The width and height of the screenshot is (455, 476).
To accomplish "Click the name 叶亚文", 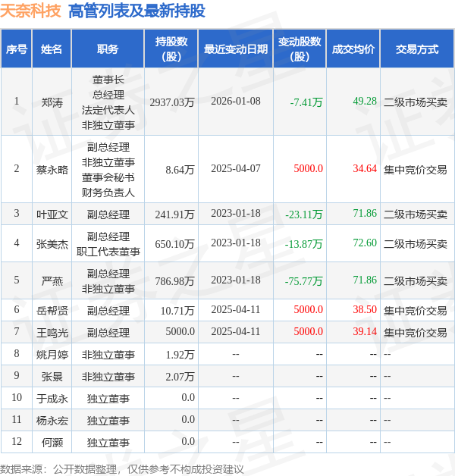I will coord(52,215).
